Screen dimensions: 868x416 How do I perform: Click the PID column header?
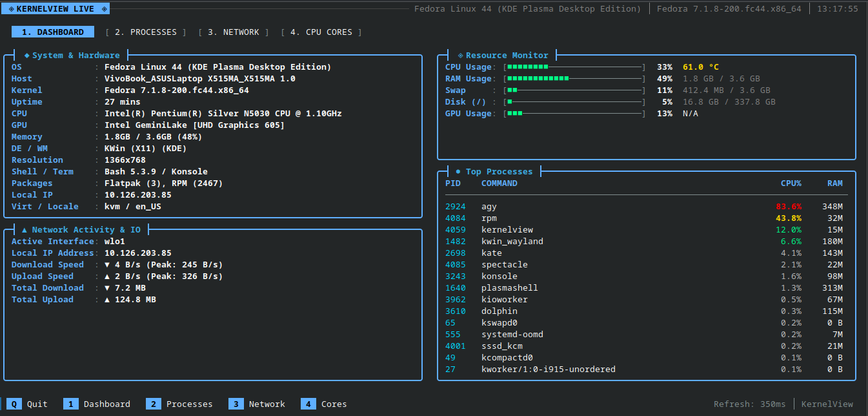[x=453, y=183]
